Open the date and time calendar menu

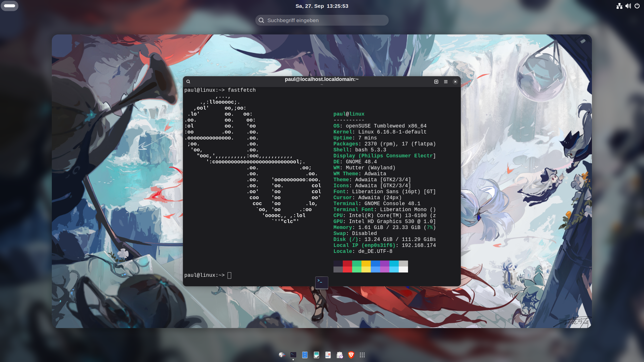[x=322, y=6]
